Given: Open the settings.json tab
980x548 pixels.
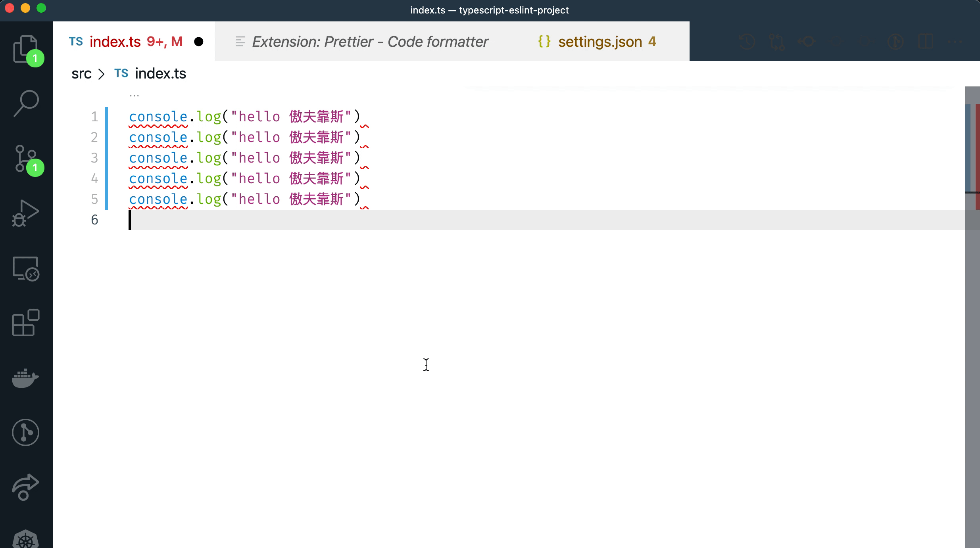Looking at the screenshot, I should coord(600,41).
